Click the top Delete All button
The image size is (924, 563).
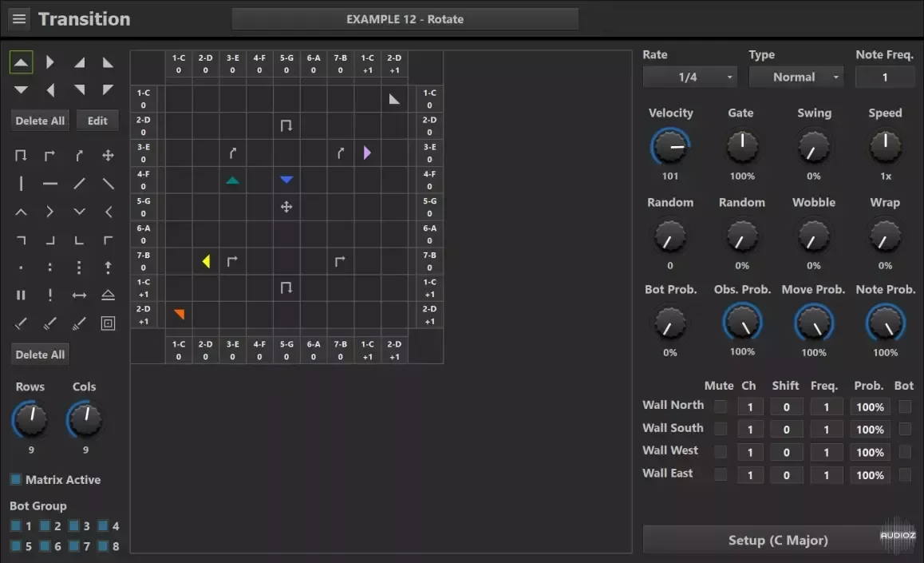point(40,121)
